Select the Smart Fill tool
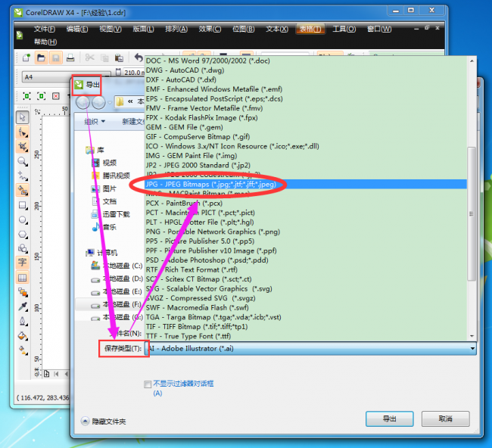The image size is (492, 448). tap(23, 191)
